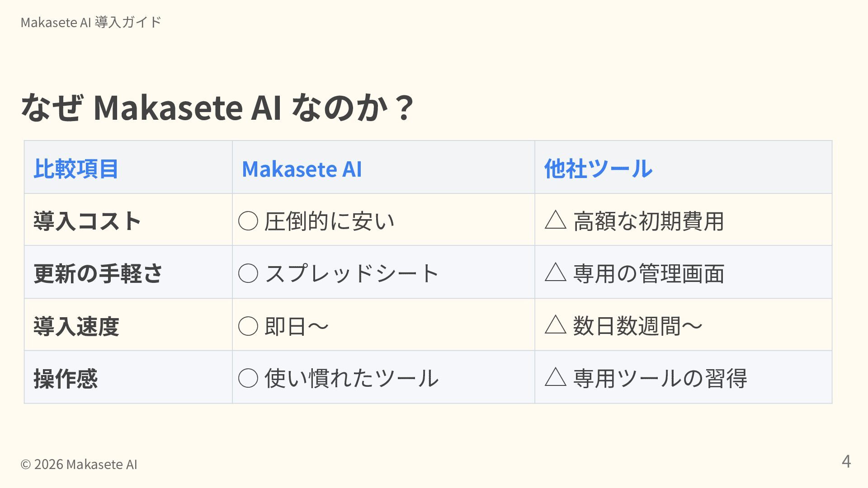The width and height of the screenshot is (868, 488).
Task: Click the circle icon beside 圧倒的に安い
Action: pyautogui.click(x=248, y=221)
